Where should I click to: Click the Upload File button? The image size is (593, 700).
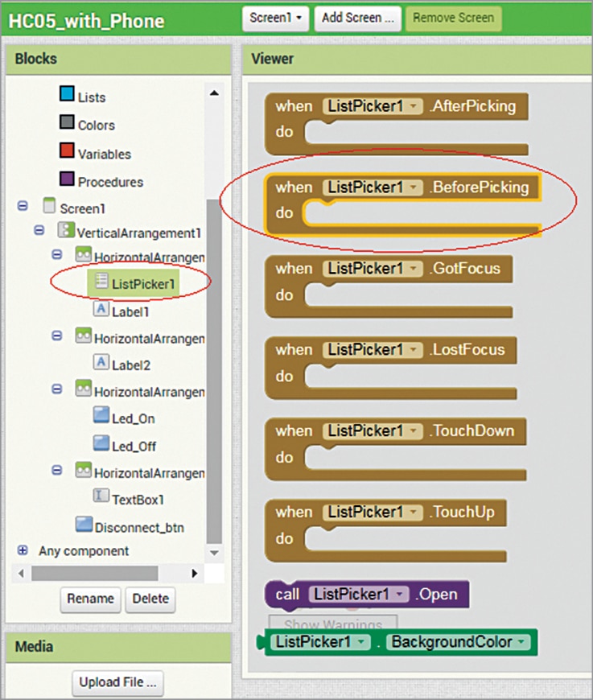tap(117, 682)
